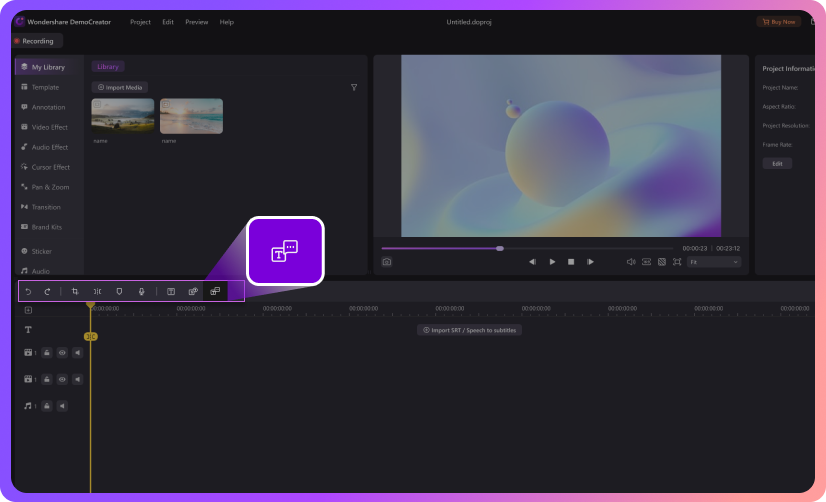Click the audio track music note icon
Viewport: 826px width, 502px height.
28,406
